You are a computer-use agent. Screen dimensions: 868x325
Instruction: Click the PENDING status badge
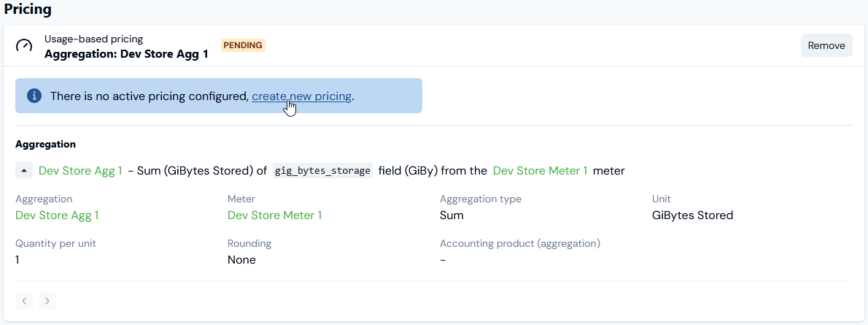[x=243, y=45]
